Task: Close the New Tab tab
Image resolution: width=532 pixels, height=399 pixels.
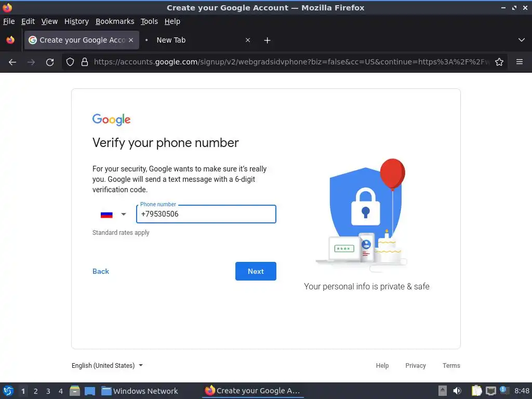Action: coord(248,40)
